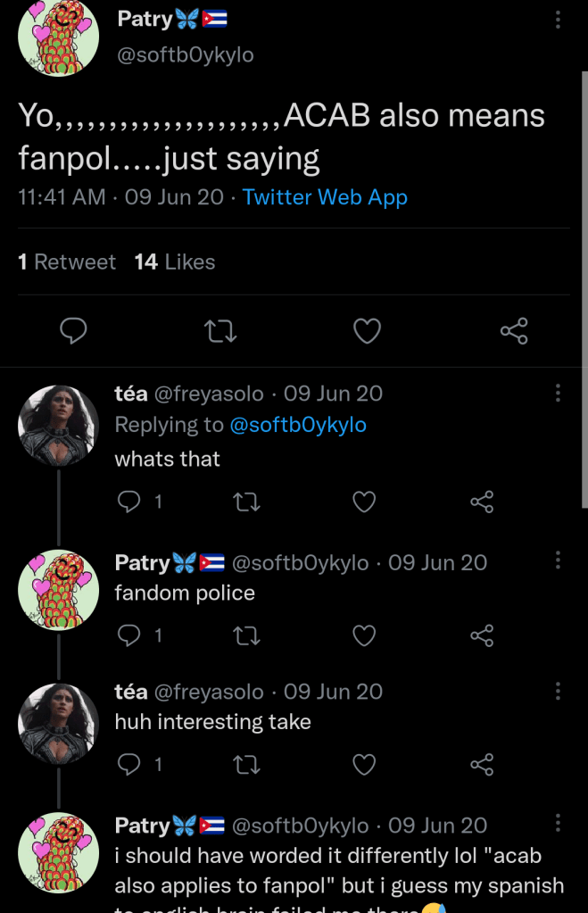Like the "whats that" reply
Image resolution: width=588 pixels, height=913 pixels.
point(364,502)
